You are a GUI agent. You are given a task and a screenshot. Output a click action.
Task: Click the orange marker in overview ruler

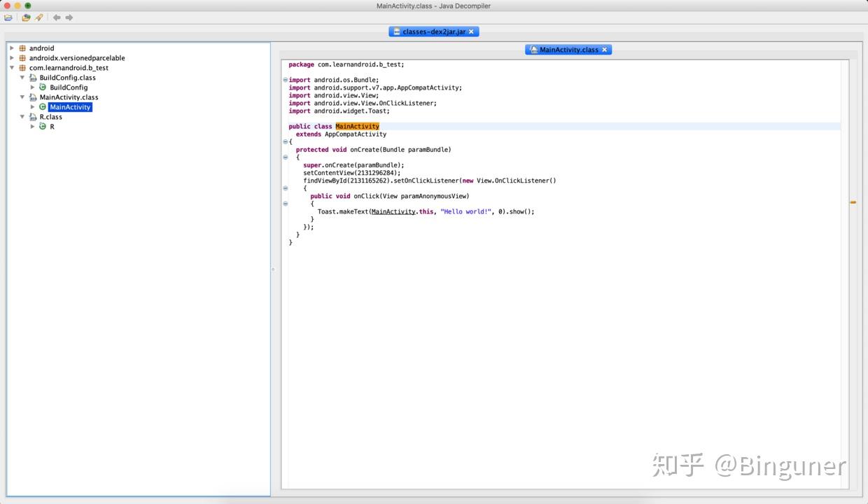[x=853, y=202]
